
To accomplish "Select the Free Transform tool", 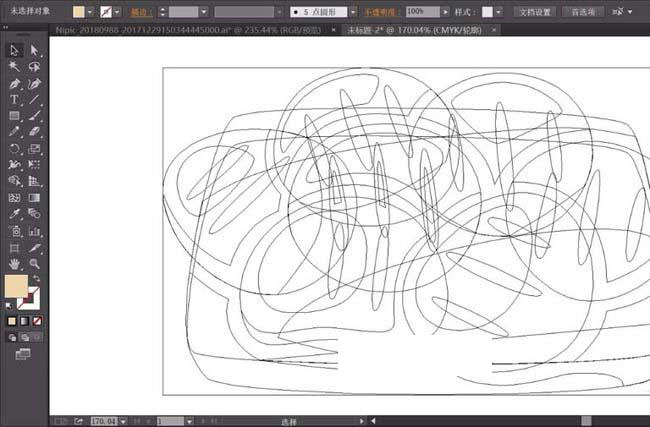I will 34,165.
